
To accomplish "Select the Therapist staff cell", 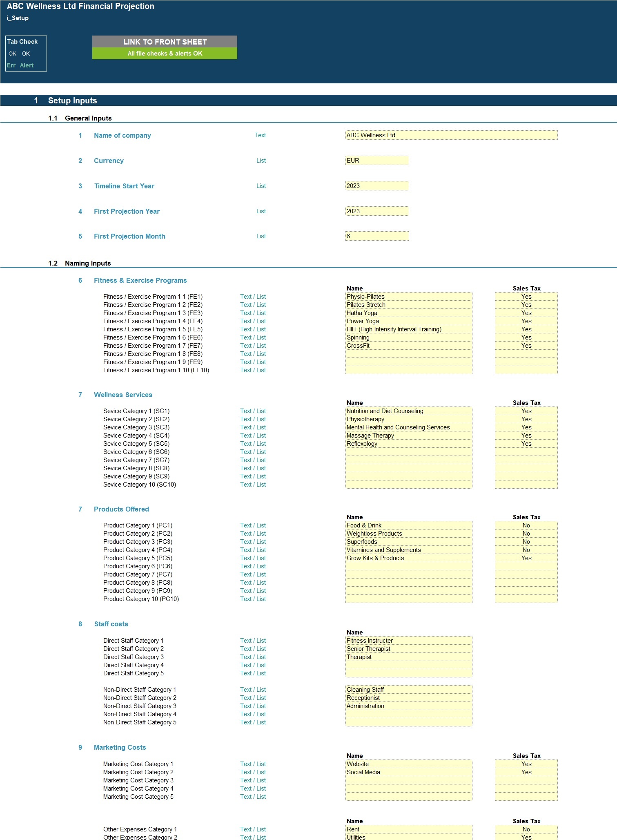I will pos(409,657).
